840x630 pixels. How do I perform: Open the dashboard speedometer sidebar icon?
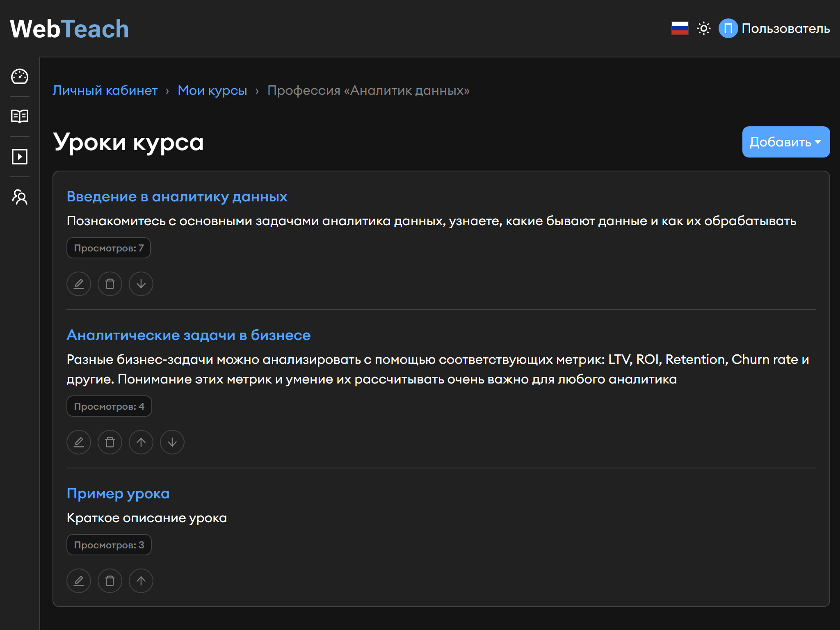[19, 77]
